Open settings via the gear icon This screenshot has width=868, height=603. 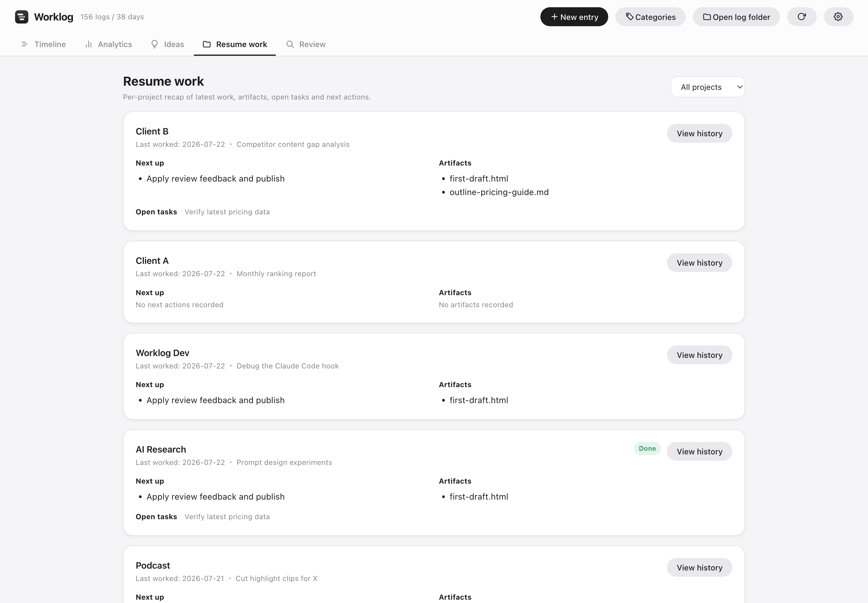tap(838, 17)
